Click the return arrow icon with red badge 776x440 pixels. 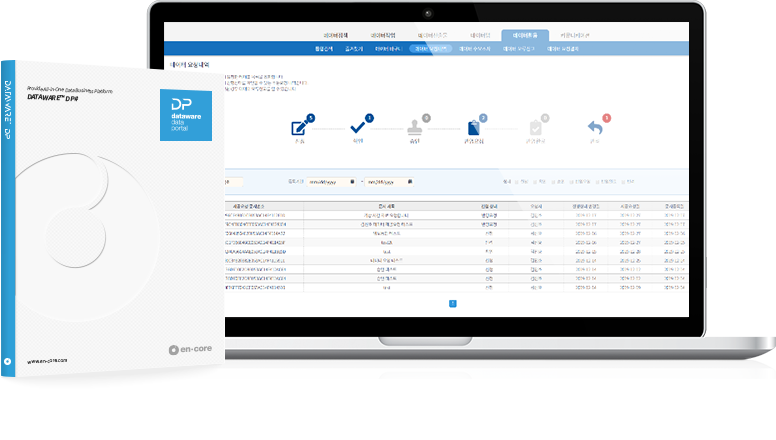coord(595,128)
